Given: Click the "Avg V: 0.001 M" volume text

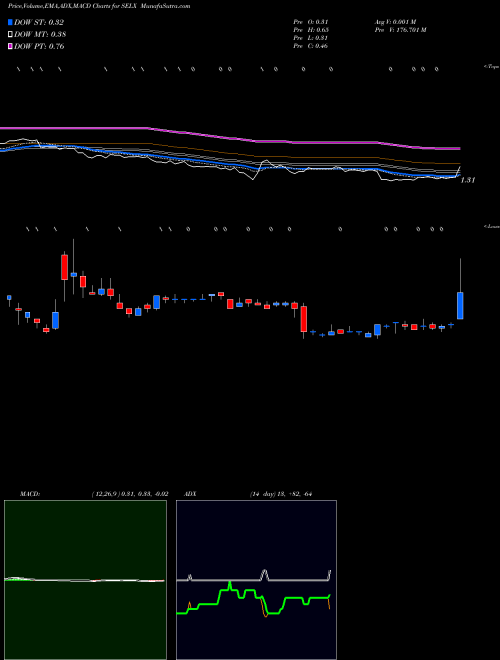Looking at the screenshot, I should pos(395,22).
